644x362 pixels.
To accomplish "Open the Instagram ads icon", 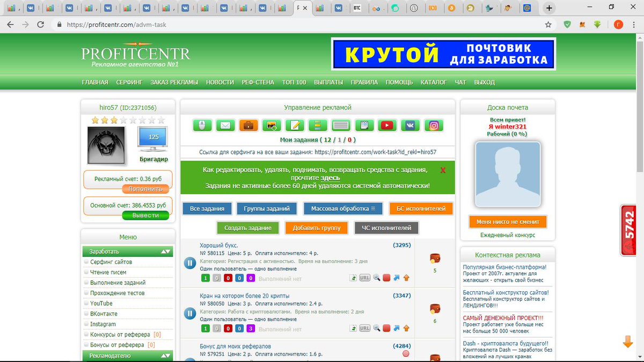I will [434, 125].
